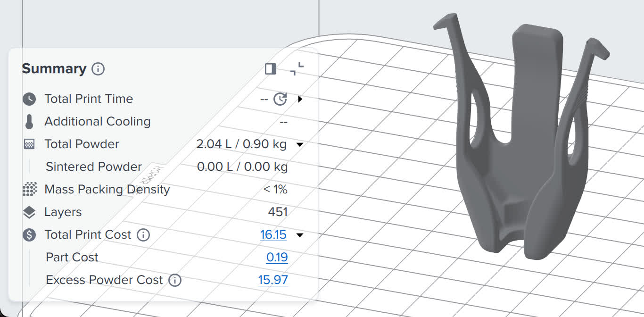644x317 pixels.
Task: Open the 0.19 part cost link
Action: tap(277, 257)
